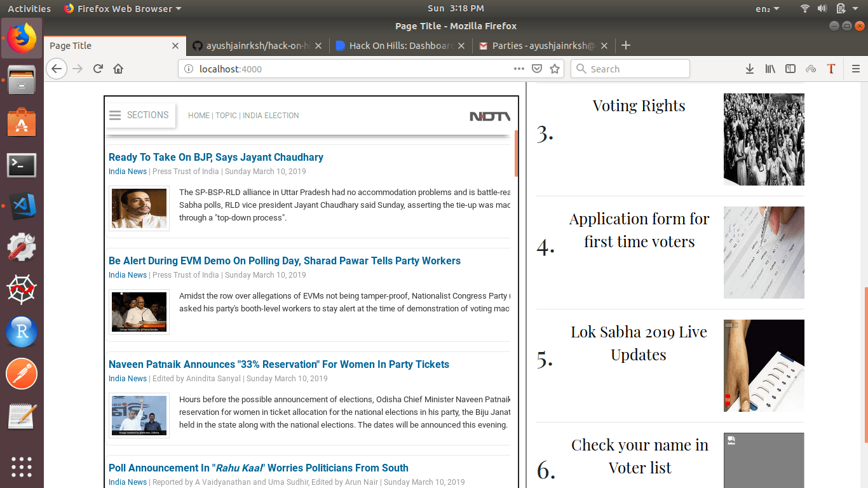Open Ubuntu Software from dock

click(22, 123)
